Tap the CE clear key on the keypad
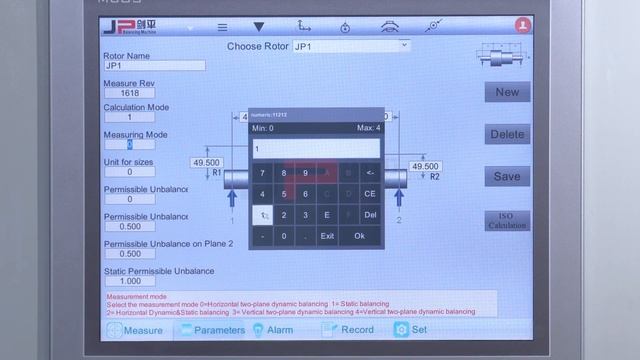The width and height of the screenshot is (640, 360). [370, 194]
